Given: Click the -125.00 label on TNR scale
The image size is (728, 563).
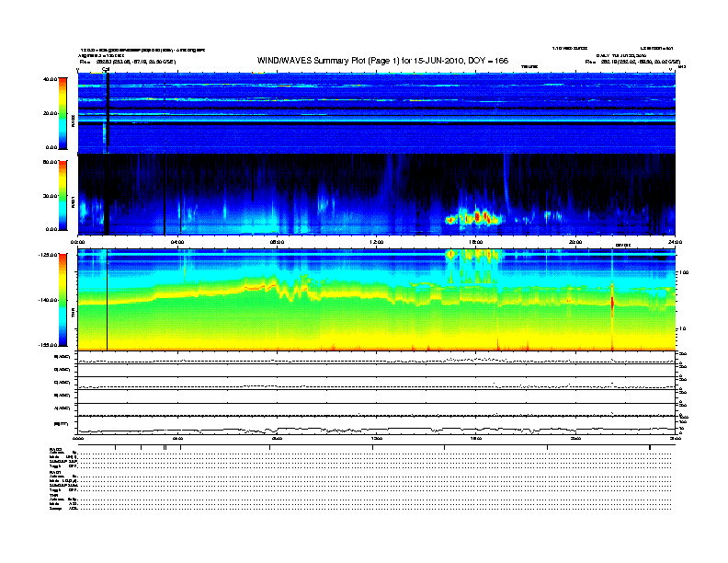Looking at the screenshot, I should [x=49, y=255].
